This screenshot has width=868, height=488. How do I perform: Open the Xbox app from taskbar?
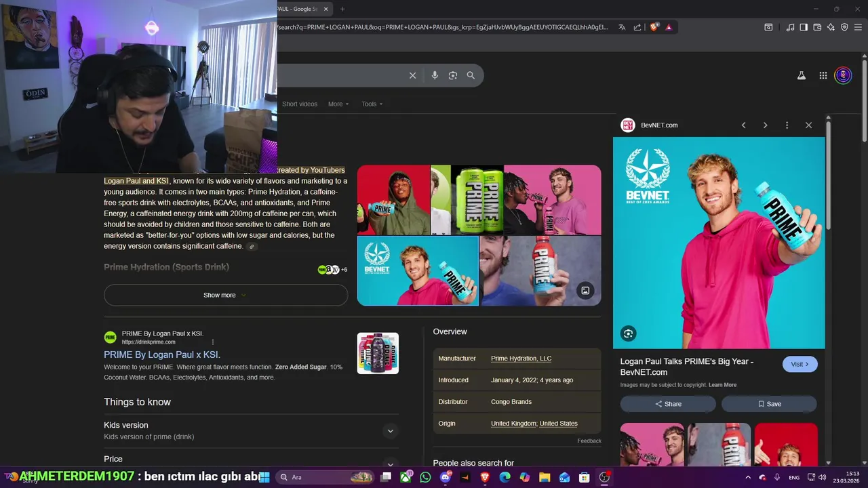coord(406,477)
